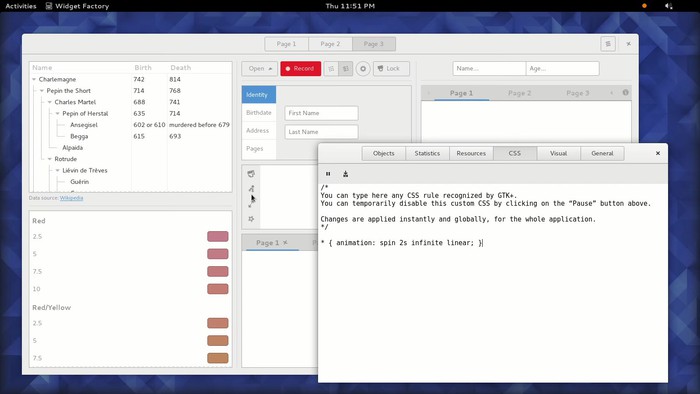Collapse the Charlemagne tree row
This screenshot has height=394, width=700.
coord(34,79)
